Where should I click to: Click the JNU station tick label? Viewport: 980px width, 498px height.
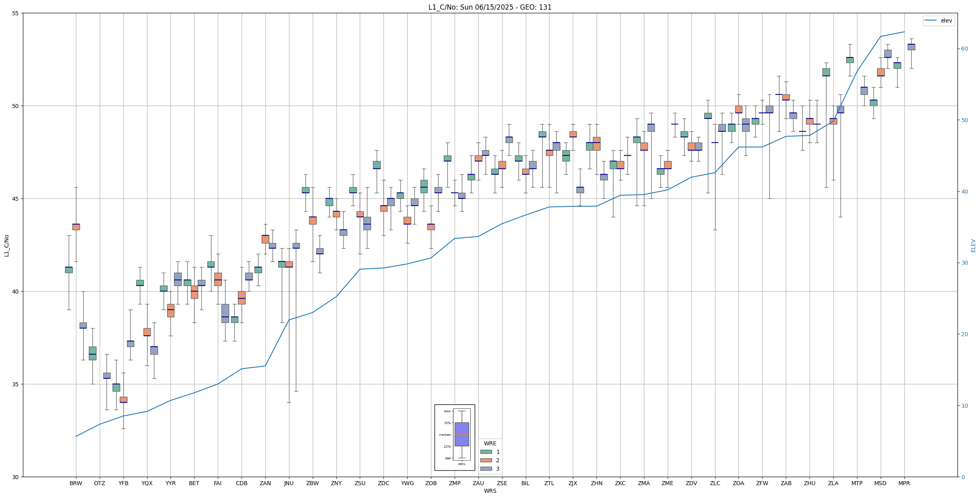[289, 483]
